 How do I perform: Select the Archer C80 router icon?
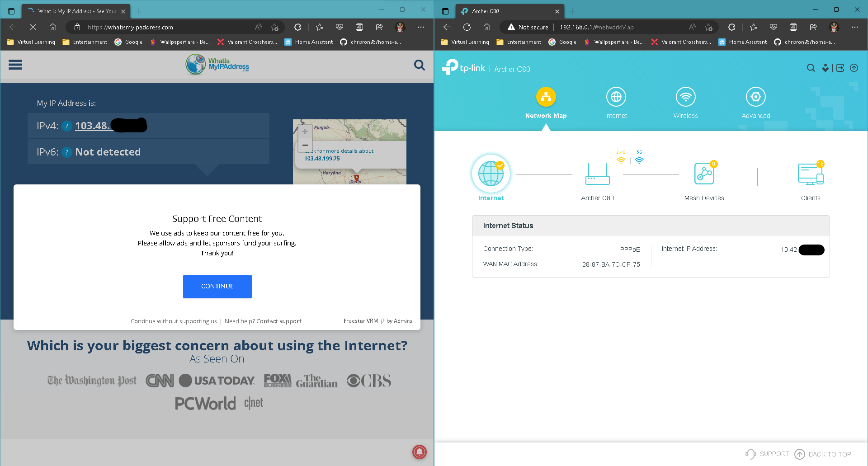click(598, 174)
